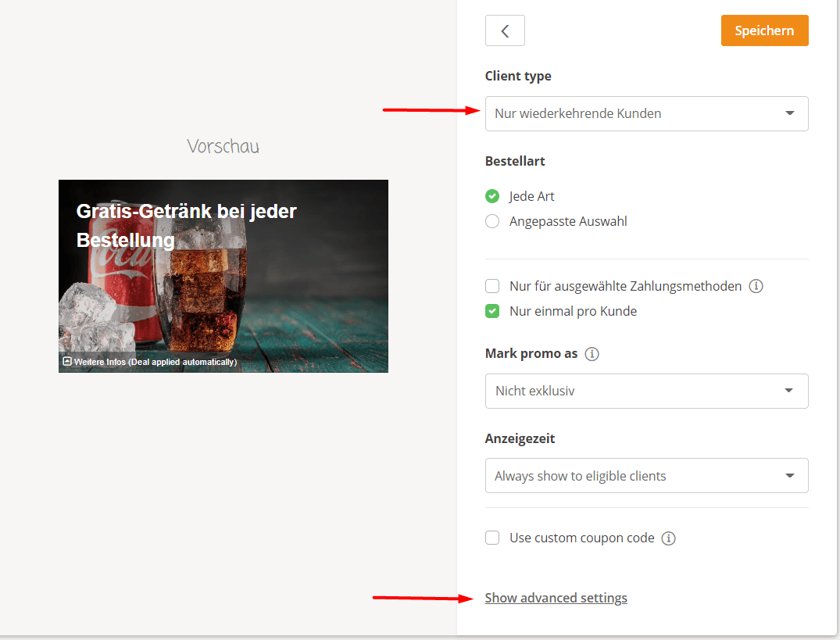Disable Nur einmal pro Kunde
Screen dimensions: 840x640
point(492,311)
